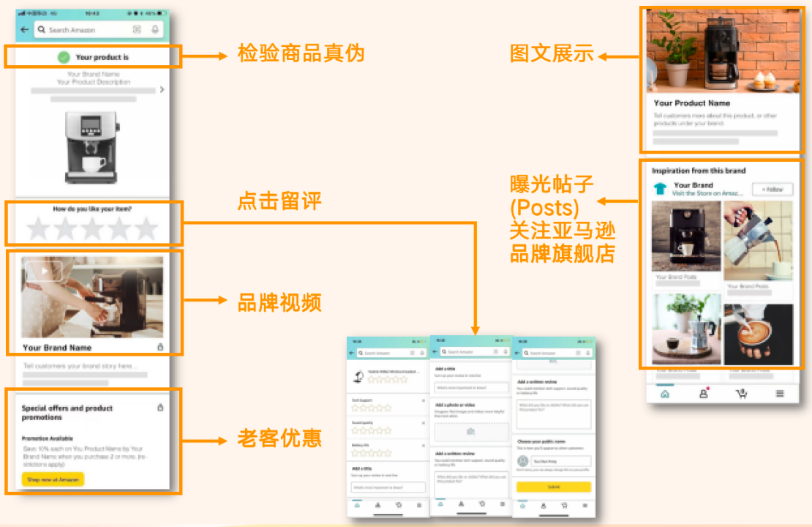This screenshot has height=527, width=812.
Task: Tap the camera icon in the Add a photo or video box
Action: pyautogui.click(x=470, y=432)
